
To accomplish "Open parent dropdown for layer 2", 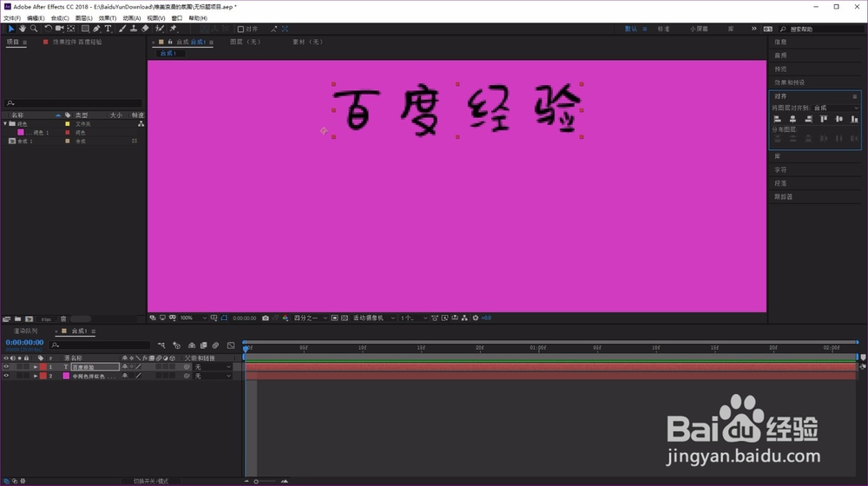I will pyautogui.click(x=213, y=376).
